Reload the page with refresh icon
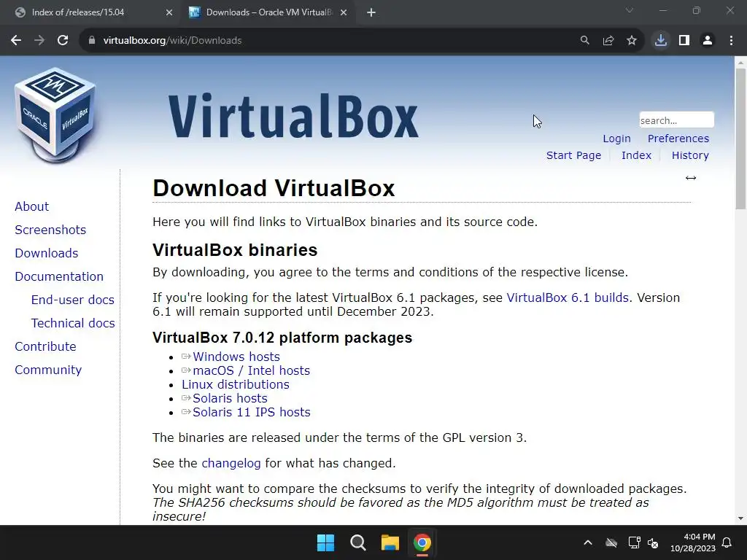 click(x=63, y=41)
